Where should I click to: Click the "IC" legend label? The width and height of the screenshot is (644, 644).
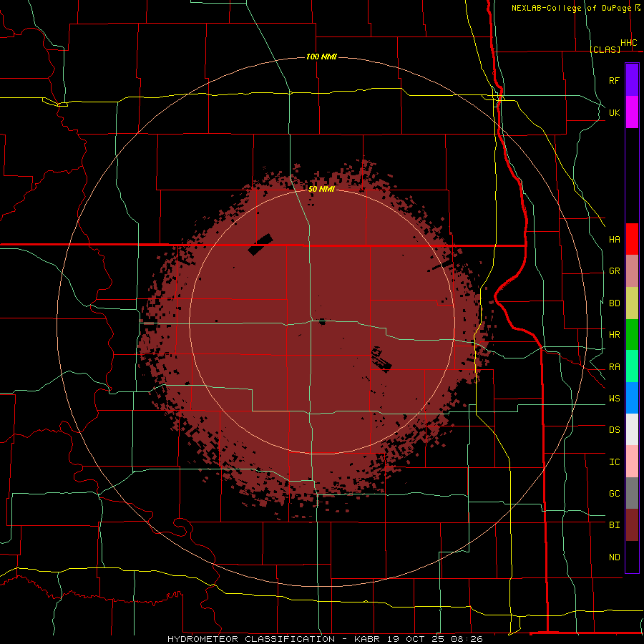pos(614,462)
